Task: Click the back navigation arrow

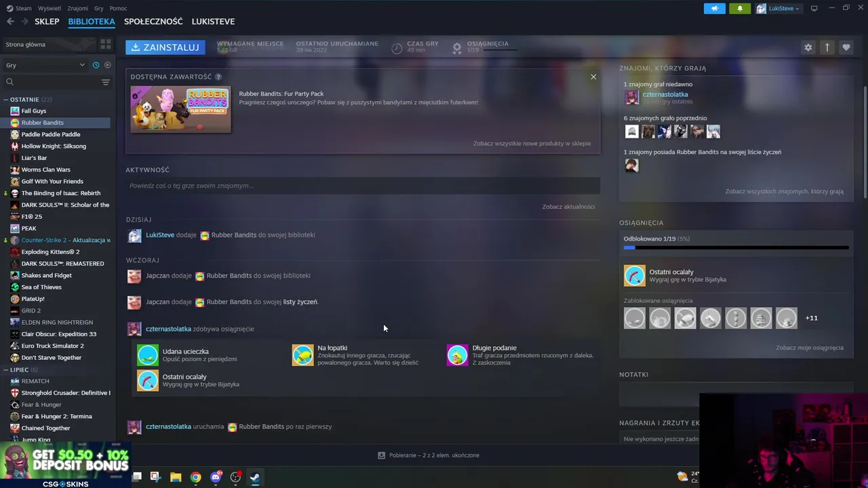Action: click(x=10, y=22)
